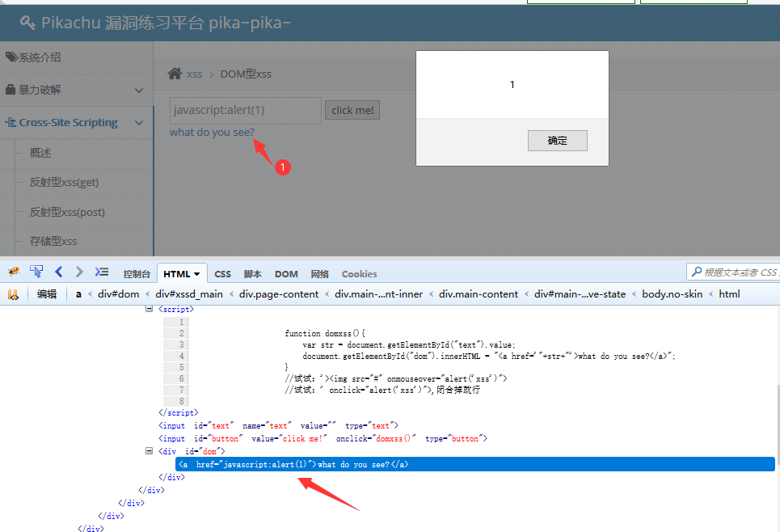Select div#xssd_main in the element path
The height and width of the screenshot is (532, 780).
189,294
